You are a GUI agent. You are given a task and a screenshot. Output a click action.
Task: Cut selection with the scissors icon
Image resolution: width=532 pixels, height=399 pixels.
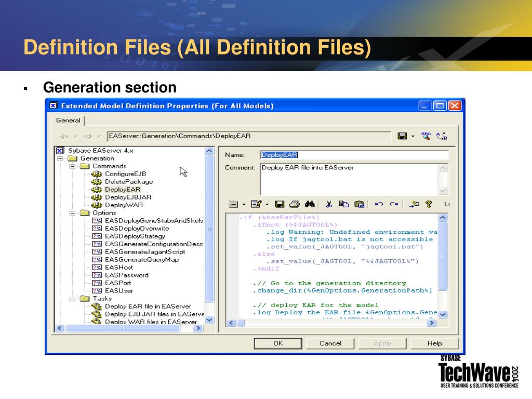(x=329, y=204)
